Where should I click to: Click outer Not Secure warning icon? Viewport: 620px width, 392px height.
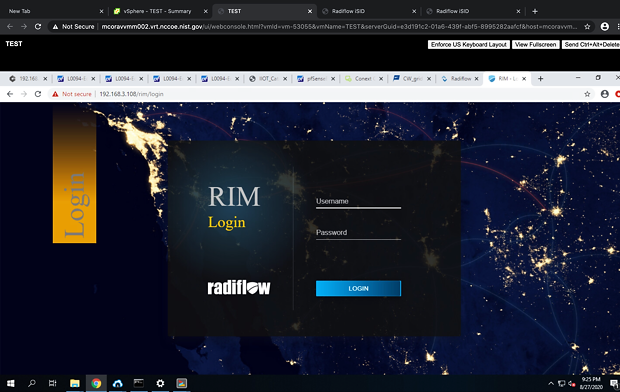(x=55, y=27)
